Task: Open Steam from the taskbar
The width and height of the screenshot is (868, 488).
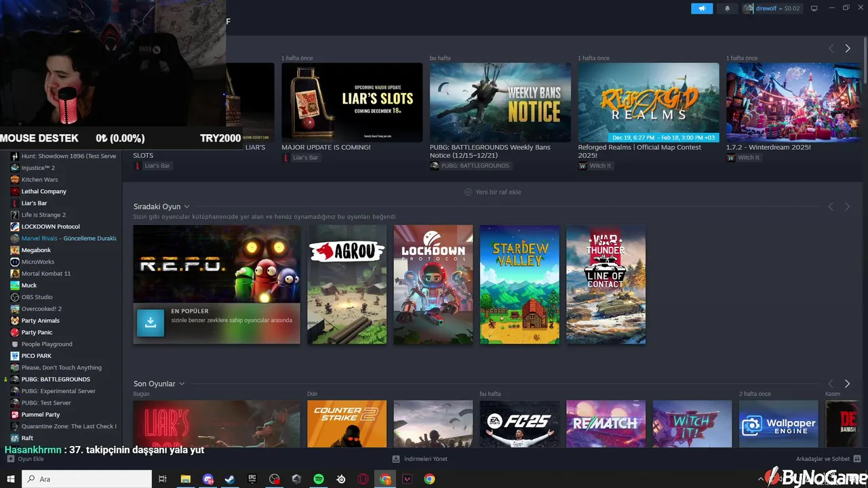Action: click(x=230, y=479)
